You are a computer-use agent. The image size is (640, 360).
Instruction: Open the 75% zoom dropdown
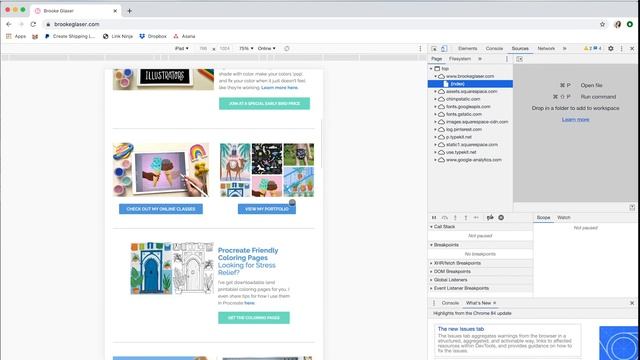pos(246,48)
